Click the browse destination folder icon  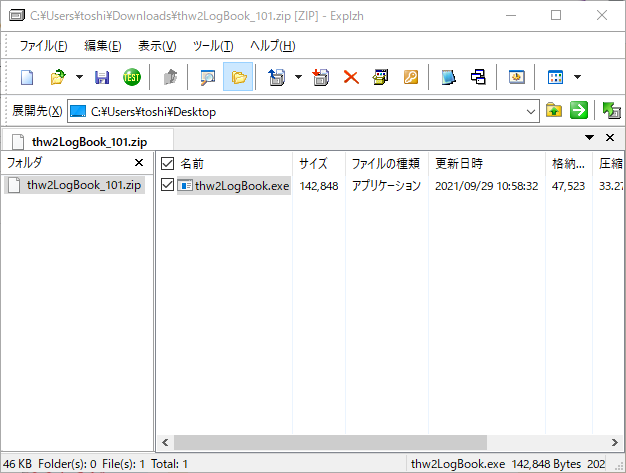pyautogui.click(x=554, y=110)
